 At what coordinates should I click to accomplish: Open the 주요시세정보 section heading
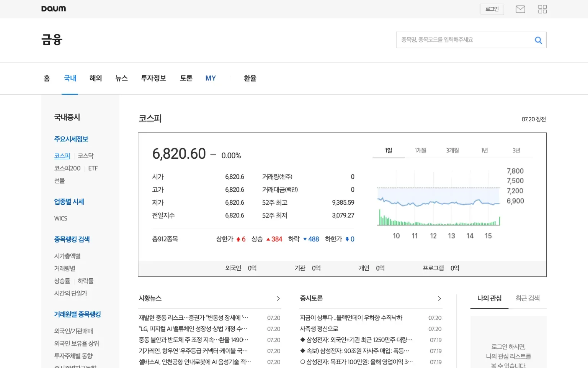71,139
